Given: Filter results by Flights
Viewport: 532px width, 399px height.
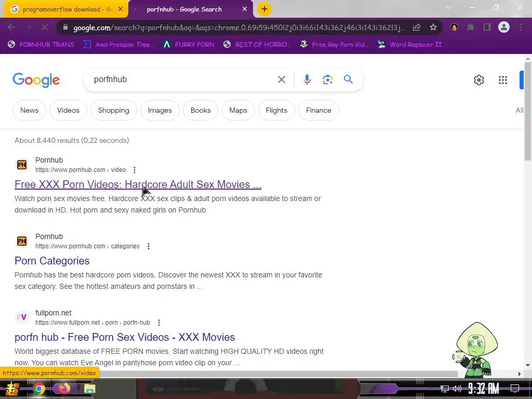Looking at the screenshot, I should pyautogui.click(x=276, y=110).
